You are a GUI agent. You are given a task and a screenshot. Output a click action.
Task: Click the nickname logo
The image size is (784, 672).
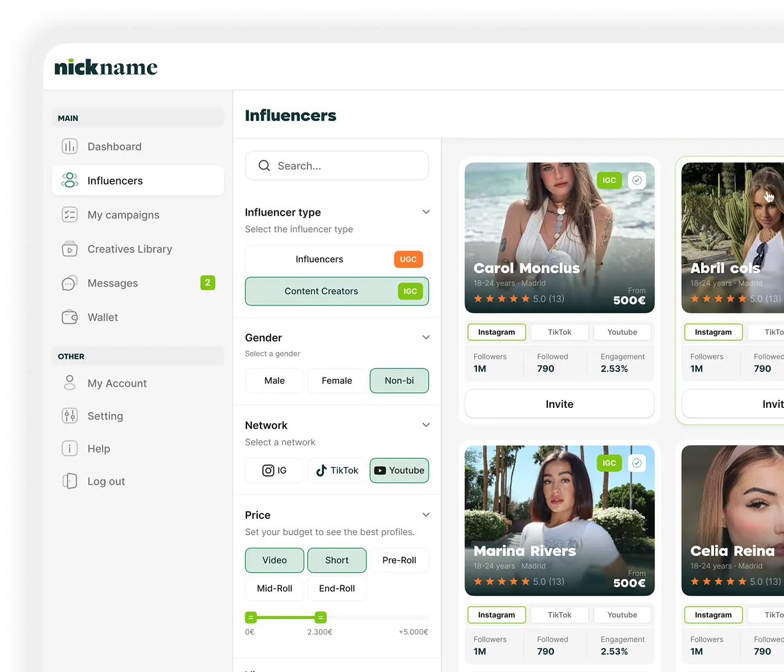(106, 67)
